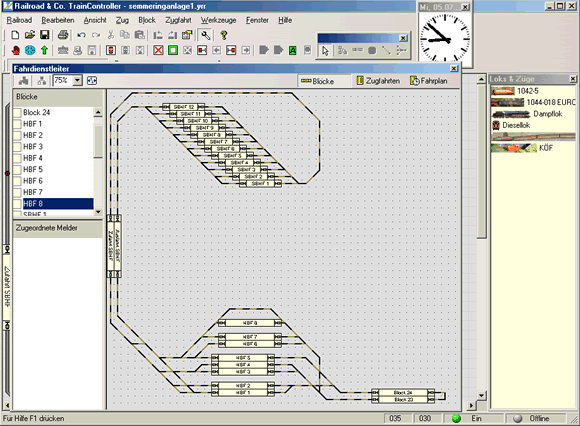Open the Bearbeiten menu
Image resolution: width=580 pixels, height=426 pixels.
click(x=58, y=20)
